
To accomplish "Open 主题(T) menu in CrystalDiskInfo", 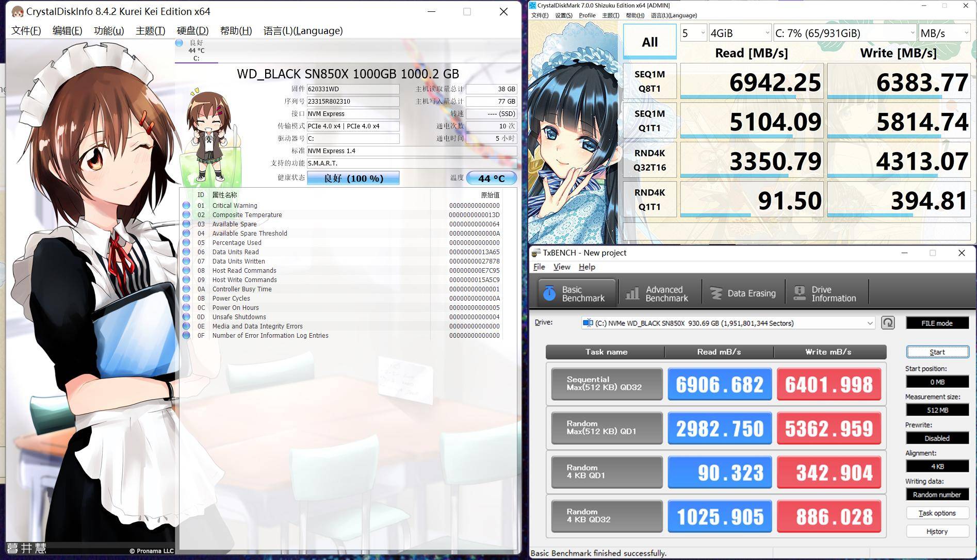I will tap(150, 30).
